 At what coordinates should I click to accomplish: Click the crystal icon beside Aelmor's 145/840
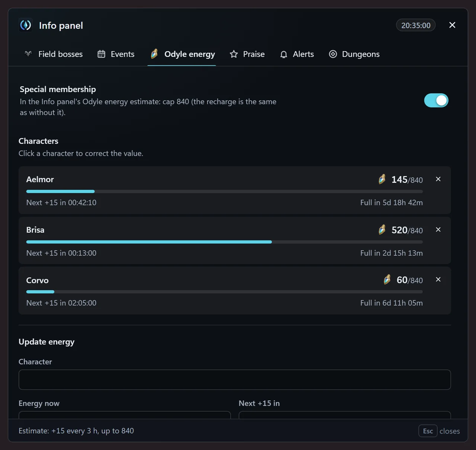pyautogui.click(x=382, y=179)
